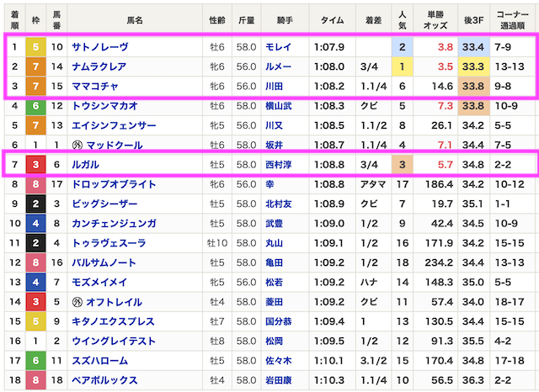
Task: Click the 着差 column header
Action: click(373, 20)
